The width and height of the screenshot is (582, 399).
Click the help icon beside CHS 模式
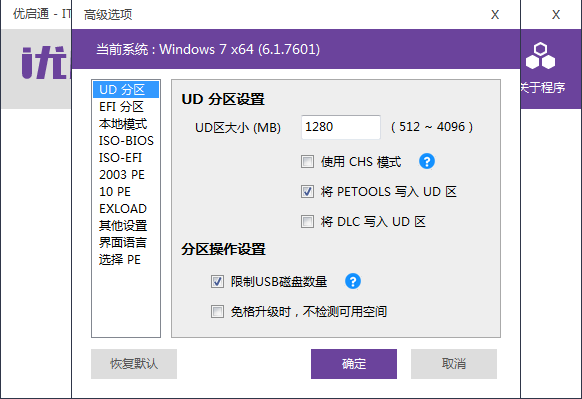tap(427, 161)
